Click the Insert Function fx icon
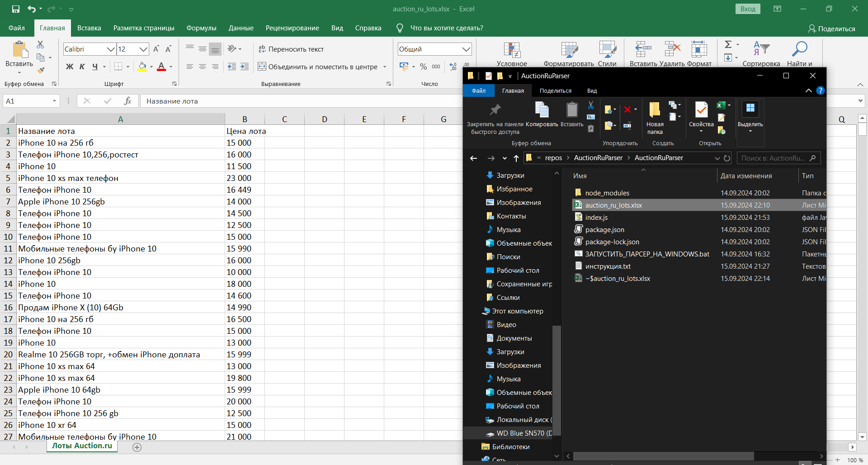Screen dimensions: 868x465 tap(127, 101)
